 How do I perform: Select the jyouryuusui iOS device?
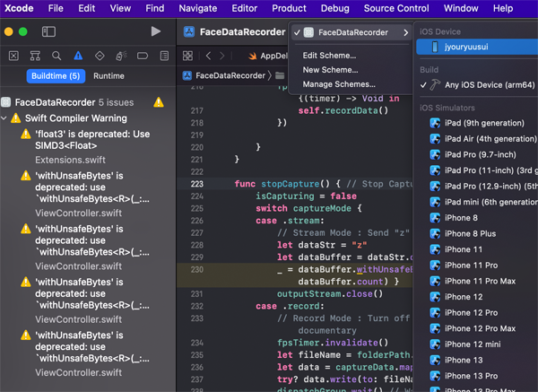tap(477, 47)
